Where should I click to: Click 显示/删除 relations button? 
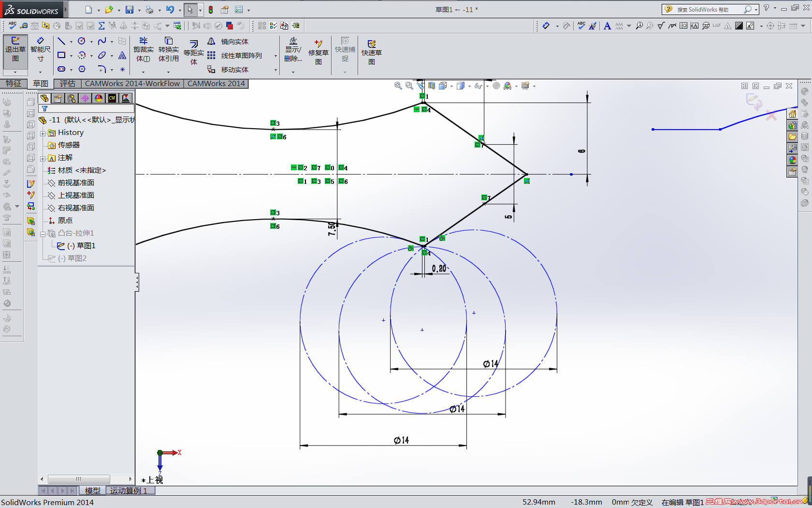point(293,50)
